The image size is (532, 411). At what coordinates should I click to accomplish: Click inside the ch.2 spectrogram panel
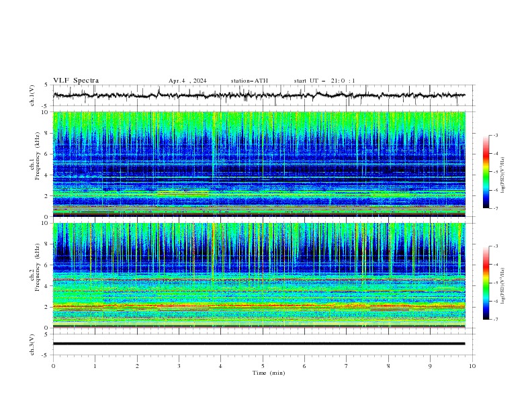(x=259, y=275)
